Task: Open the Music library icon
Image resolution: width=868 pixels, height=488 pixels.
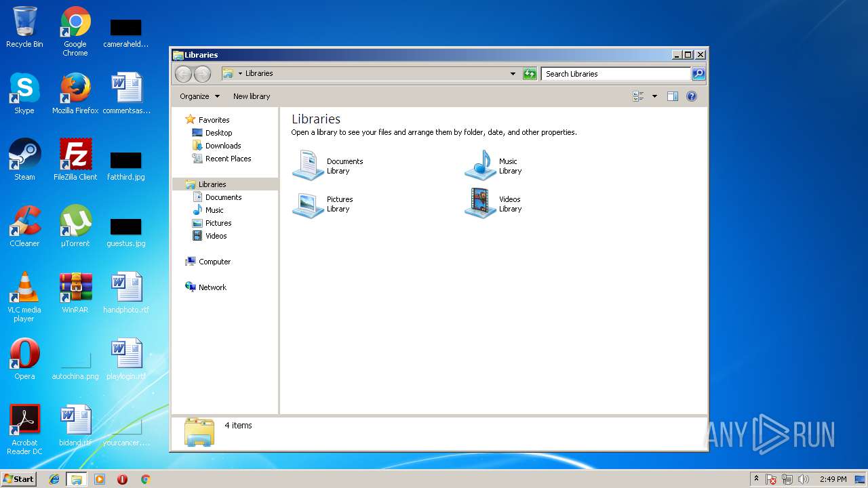Action: pyautogui.click(x=480, y=166)
